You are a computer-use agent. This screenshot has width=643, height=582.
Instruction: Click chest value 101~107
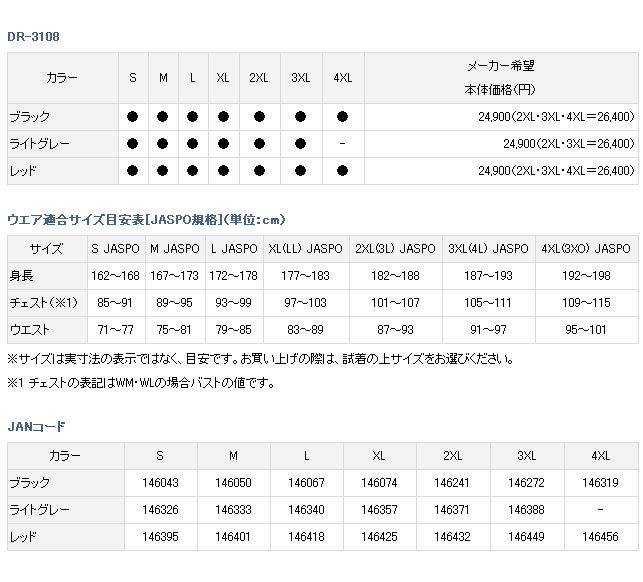(395, 303)
